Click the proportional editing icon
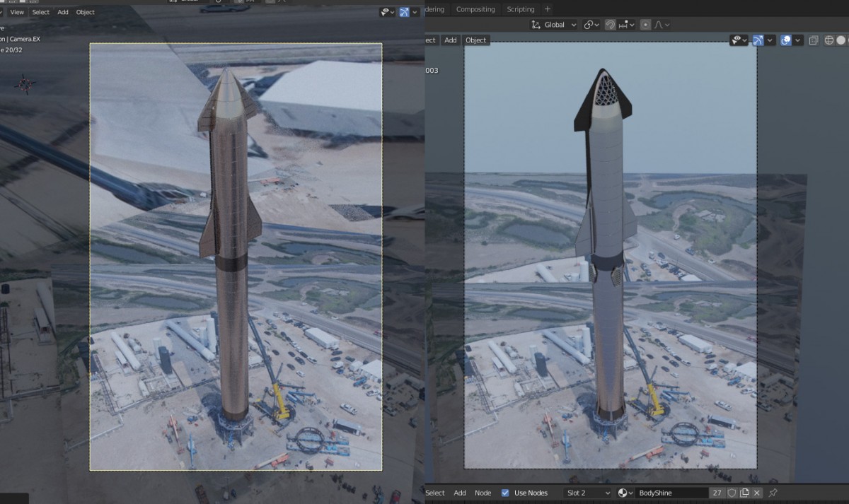The width and height of the screenshot is (849, 504). 645,25
